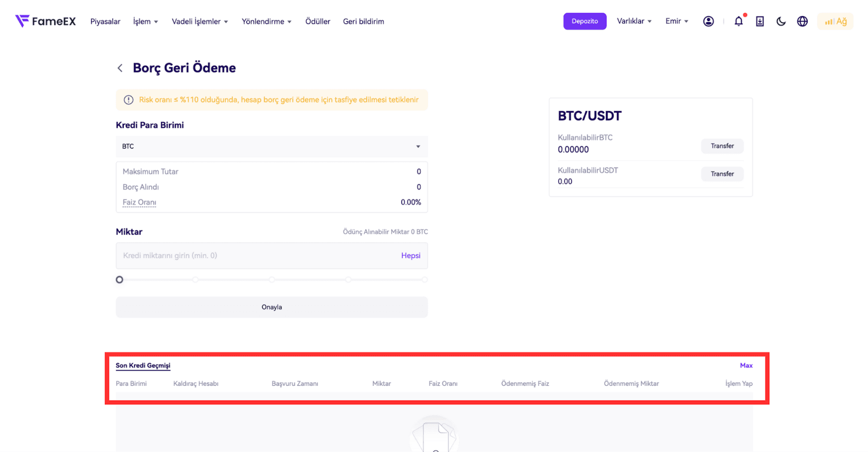
Task: Click the network signal indicator
Action: tap(835, 21)
